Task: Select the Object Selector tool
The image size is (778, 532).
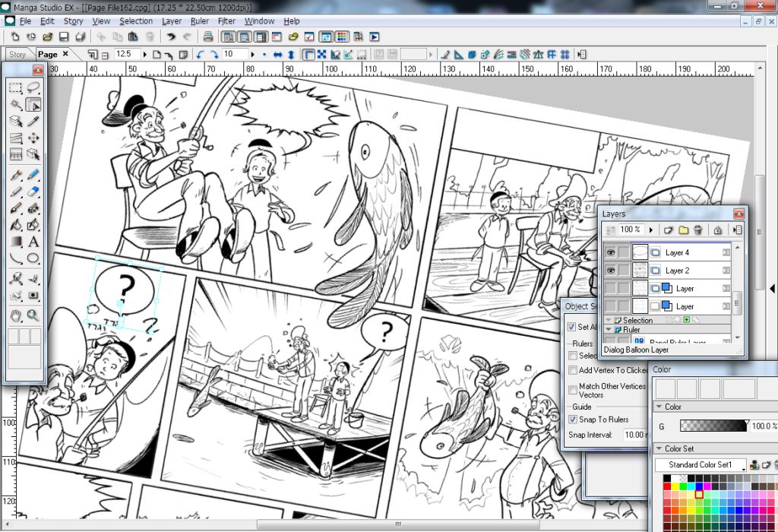Action: 33,105
